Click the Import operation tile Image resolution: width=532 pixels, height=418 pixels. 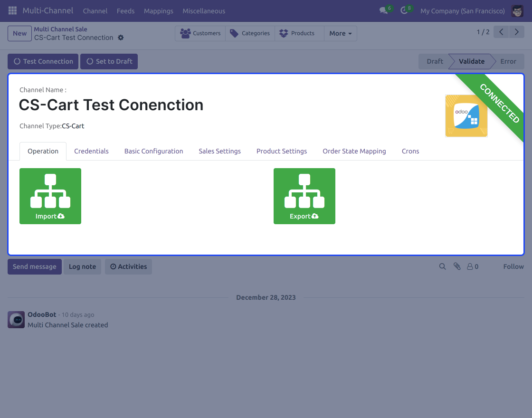tap(50, 196)
